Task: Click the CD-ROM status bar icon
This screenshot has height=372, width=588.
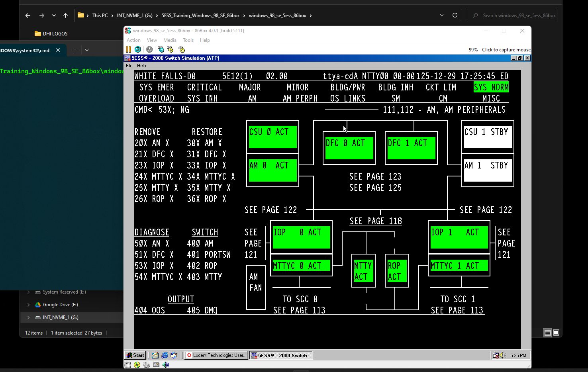Action: click(137, 365)
